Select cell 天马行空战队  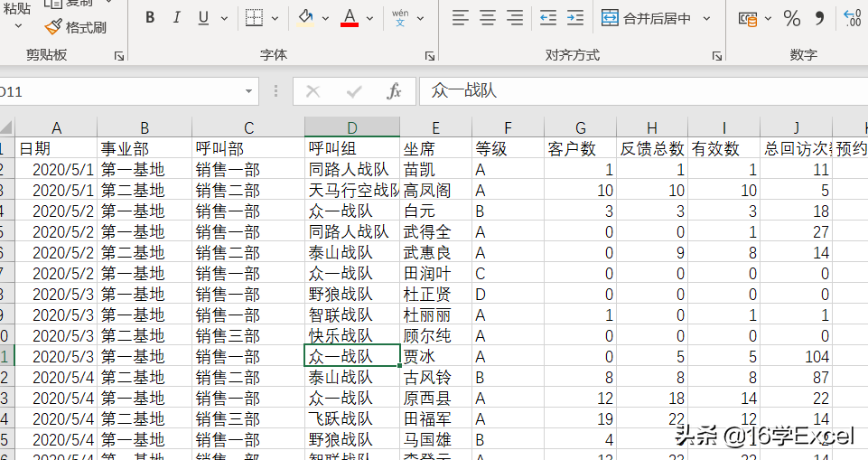coord(352,191)
